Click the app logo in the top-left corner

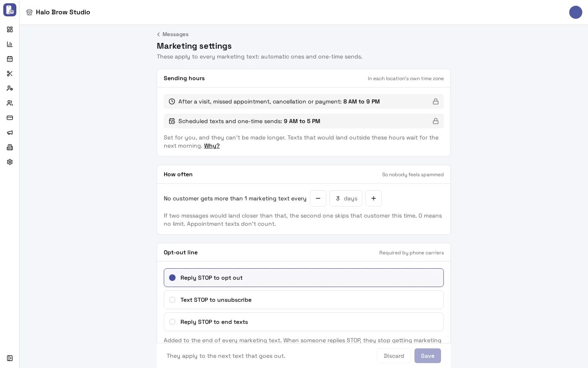(10, 10)
